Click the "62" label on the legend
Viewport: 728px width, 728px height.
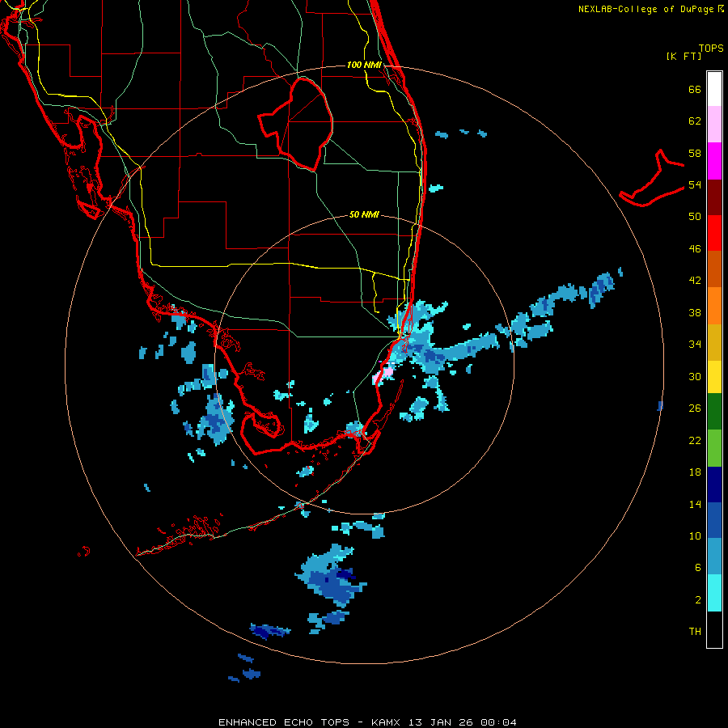pos(695,121)
